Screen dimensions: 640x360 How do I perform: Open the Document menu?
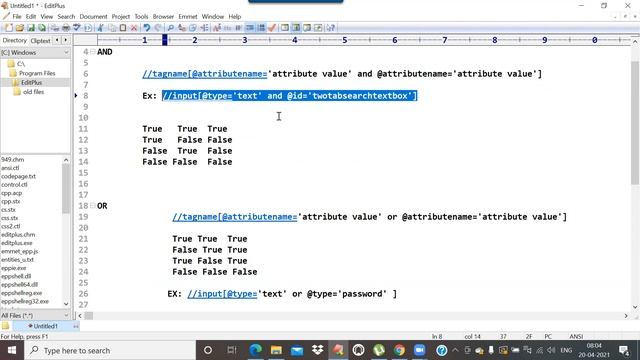(x=93, y=16)
